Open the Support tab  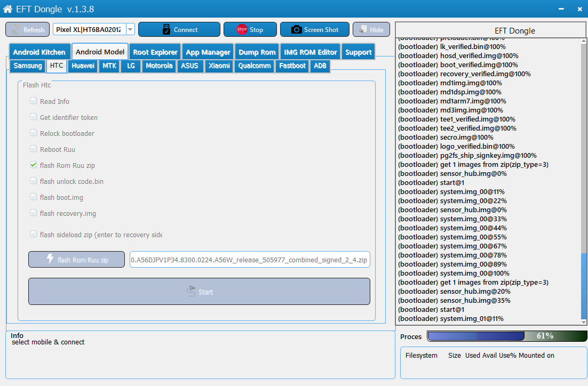point(359,52)
